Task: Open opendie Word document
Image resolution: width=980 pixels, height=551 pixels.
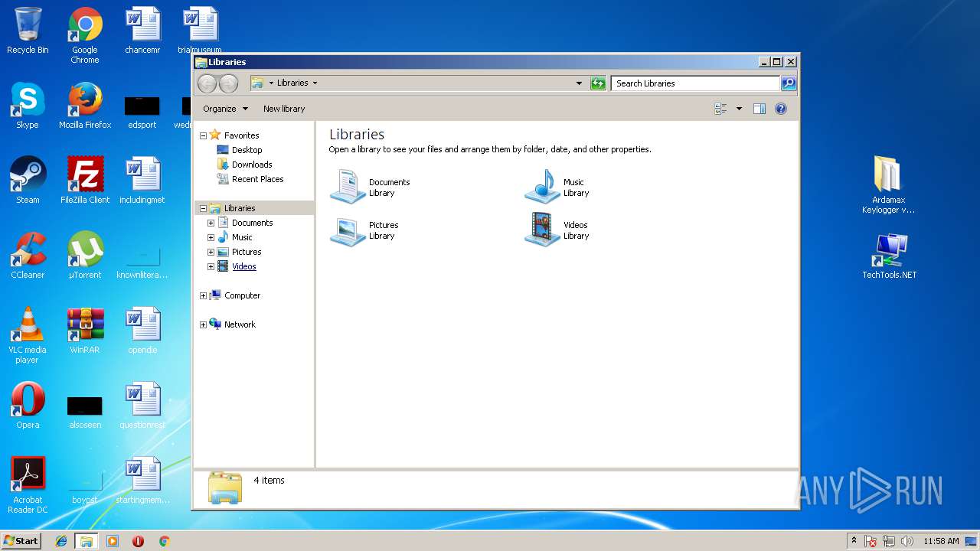Action: [142, 331]
